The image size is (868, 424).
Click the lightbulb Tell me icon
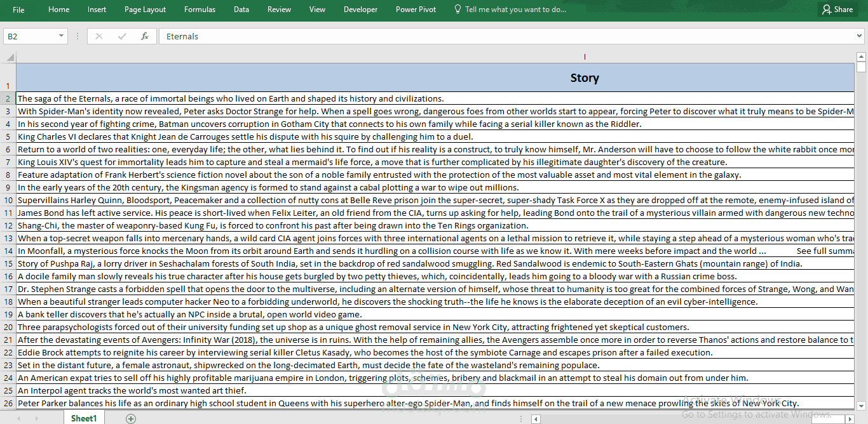pyautogui.click(x=458, y=10)
